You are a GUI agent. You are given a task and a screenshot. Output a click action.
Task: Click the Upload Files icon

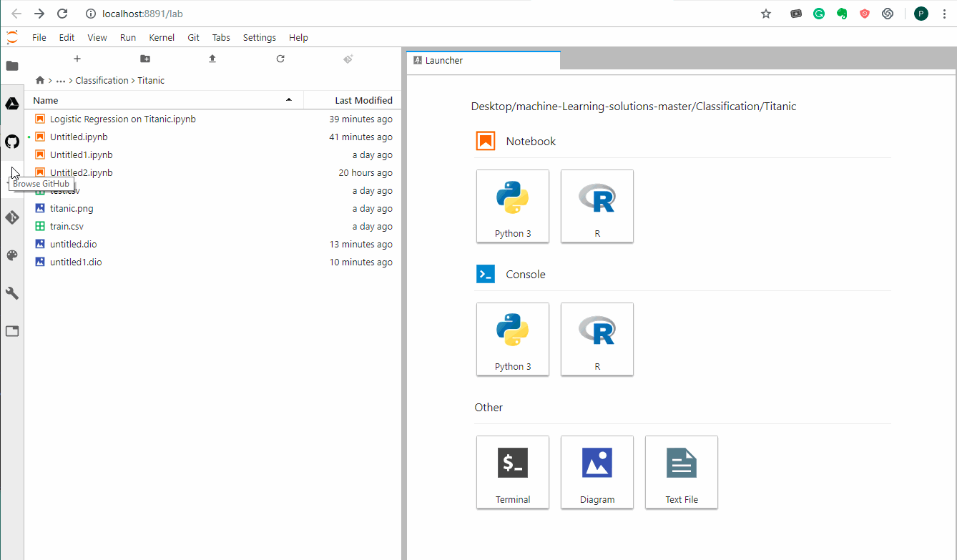[x=212, y=59]
